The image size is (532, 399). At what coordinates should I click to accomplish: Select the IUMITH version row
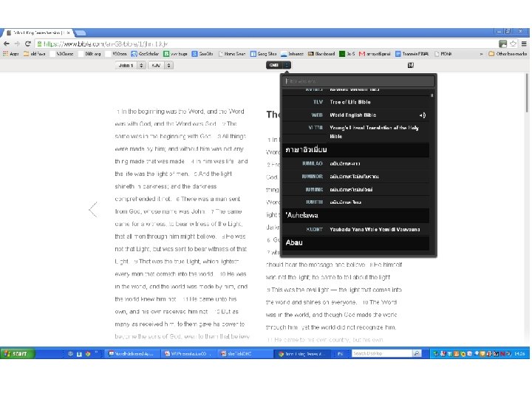coord(355,202)
